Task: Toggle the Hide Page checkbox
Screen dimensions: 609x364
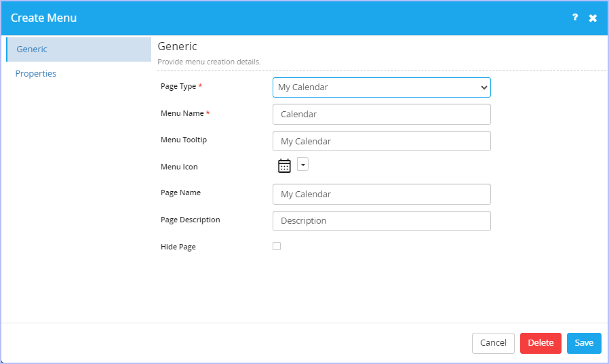Action: [277, 246]
